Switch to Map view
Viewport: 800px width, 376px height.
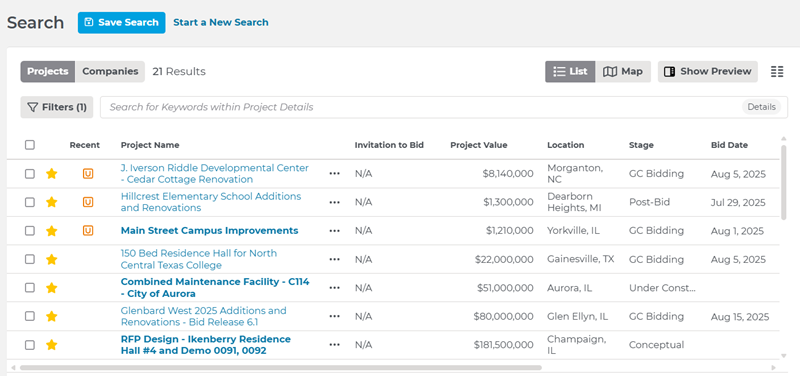[x=623, y=71]
